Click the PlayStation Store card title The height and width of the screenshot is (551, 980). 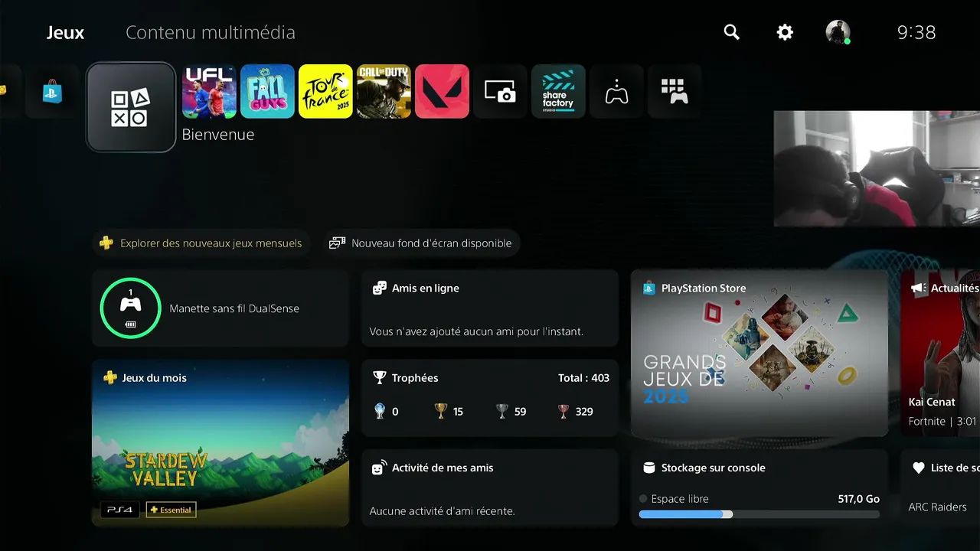(x=704, y=289)
